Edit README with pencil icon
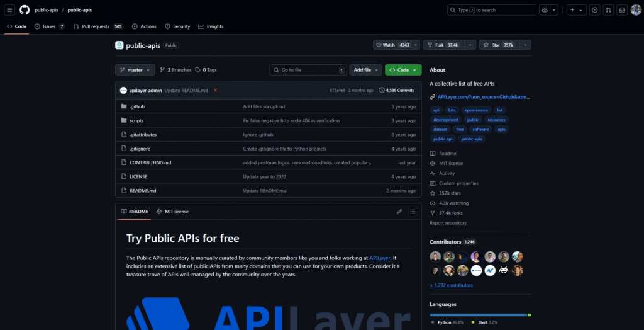Image resolution: width=644 pixels, height=330 pixels. (x=399, y=212)
